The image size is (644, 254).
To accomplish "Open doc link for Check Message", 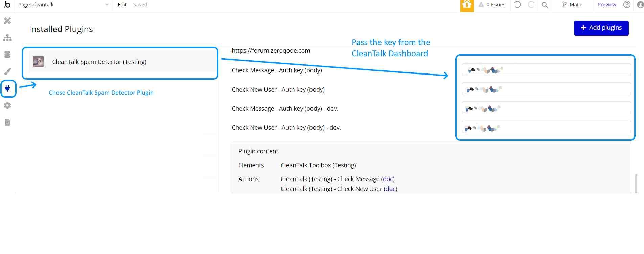I will click(x=388, y=179).
